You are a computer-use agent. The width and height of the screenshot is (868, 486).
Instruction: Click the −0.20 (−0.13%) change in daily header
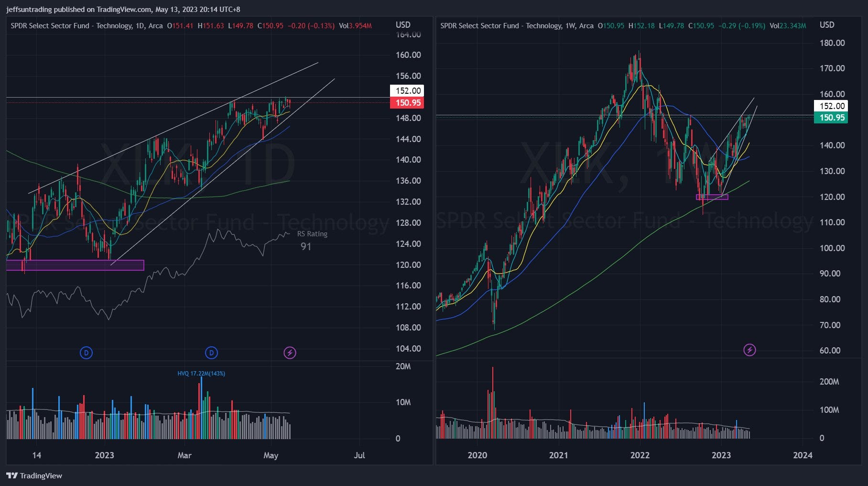point(311,26)
